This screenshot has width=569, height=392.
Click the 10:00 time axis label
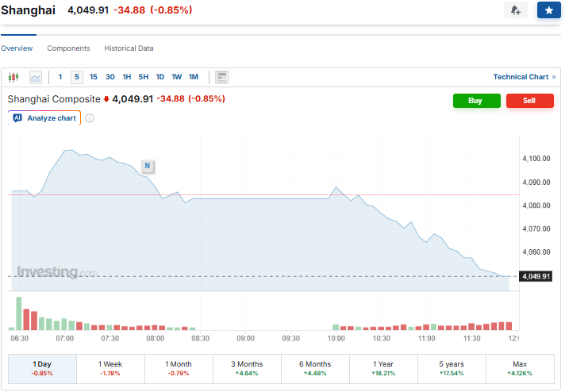[x=336, y=338]
